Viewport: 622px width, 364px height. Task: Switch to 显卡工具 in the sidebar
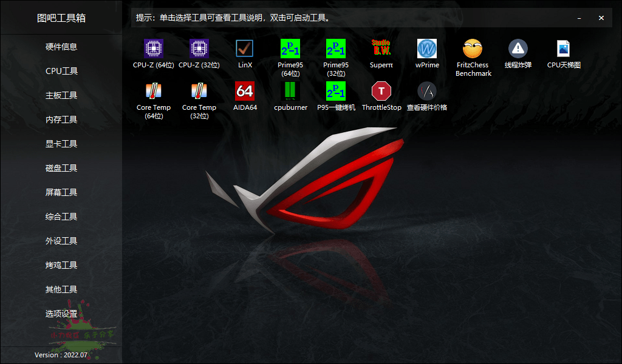tap(61, 144)
